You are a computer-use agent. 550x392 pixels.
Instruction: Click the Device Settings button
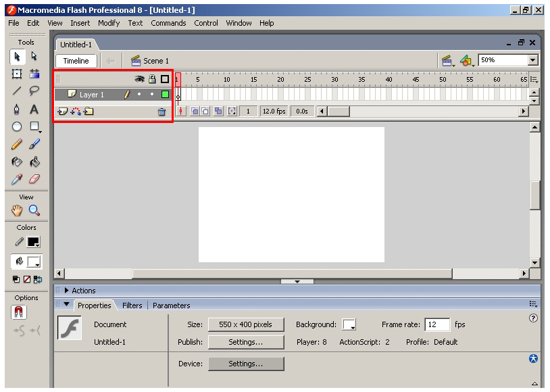coord(246,364)
